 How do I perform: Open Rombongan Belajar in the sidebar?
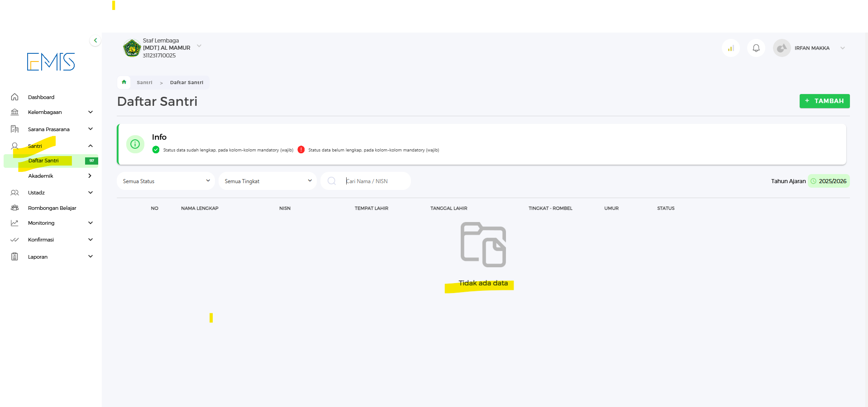pyautogui.click(x=52, y=208)
